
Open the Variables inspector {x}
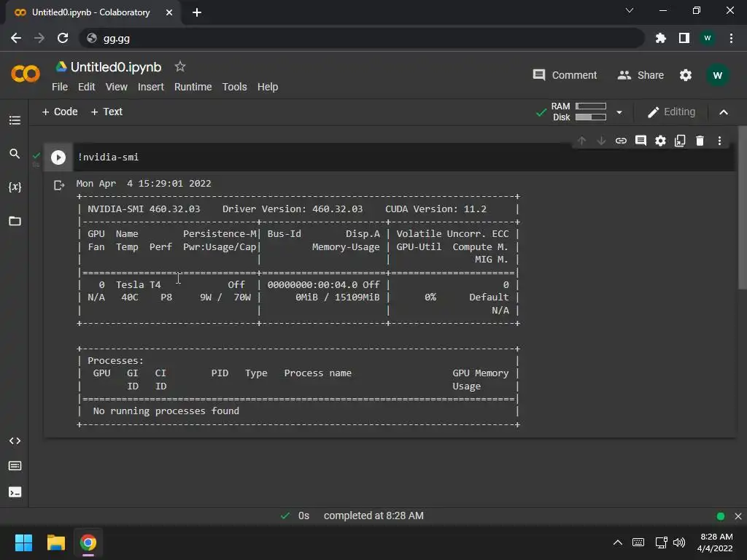coord(15,187)
